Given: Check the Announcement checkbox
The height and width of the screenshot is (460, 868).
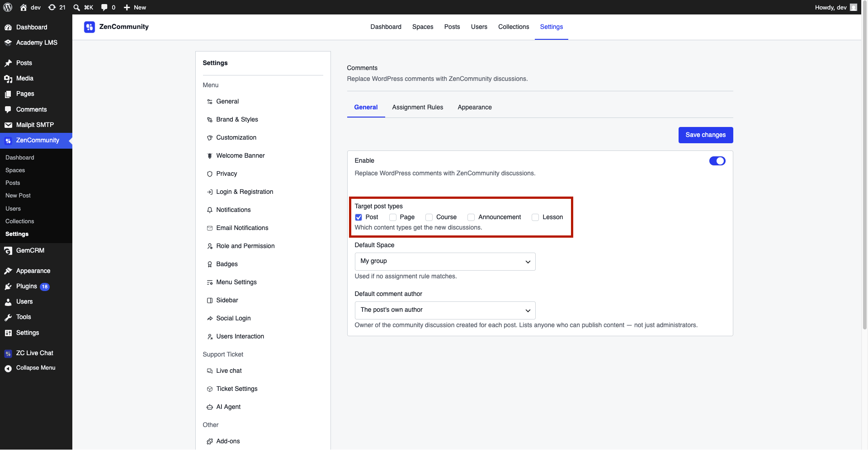Looking at the screenshot, I should click(471, 217).
